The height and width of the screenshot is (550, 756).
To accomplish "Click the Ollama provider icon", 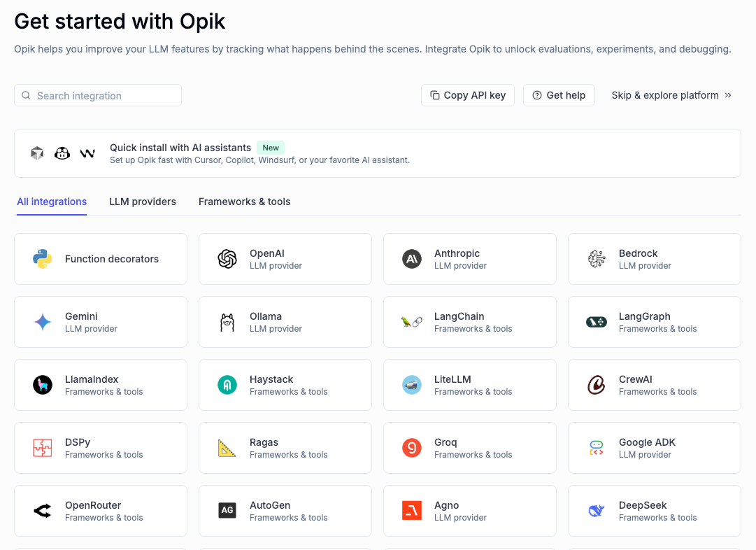I will click(227, 322).
